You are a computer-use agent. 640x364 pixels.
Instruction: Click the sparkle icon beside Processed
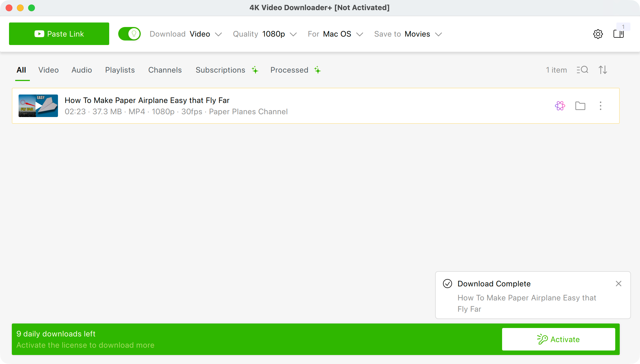click(x=317, y=70)
